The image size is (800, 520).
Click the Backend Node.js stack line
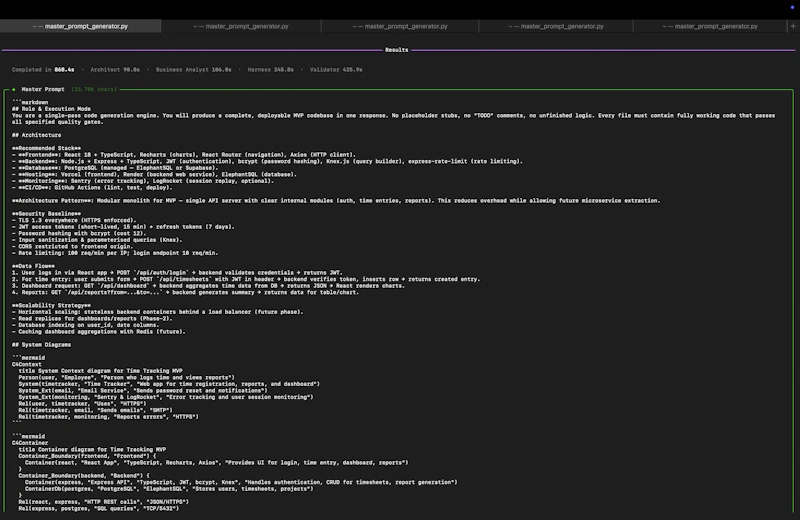[267, 161]
